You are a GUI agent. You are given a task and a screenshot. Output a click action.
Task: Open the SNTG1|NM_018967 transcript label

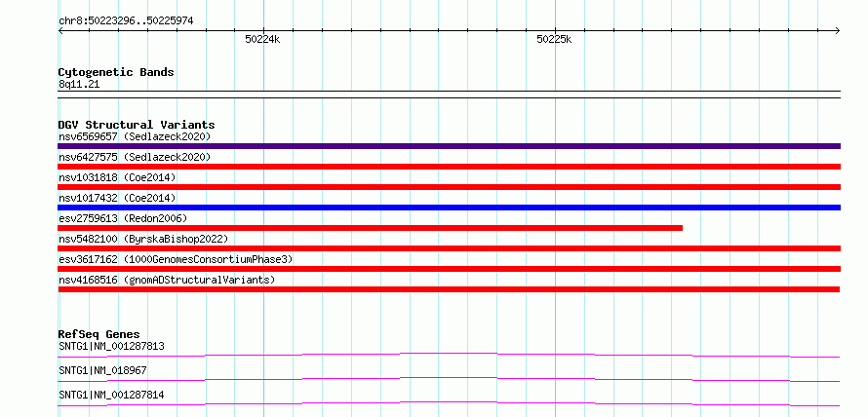point(102,370)
